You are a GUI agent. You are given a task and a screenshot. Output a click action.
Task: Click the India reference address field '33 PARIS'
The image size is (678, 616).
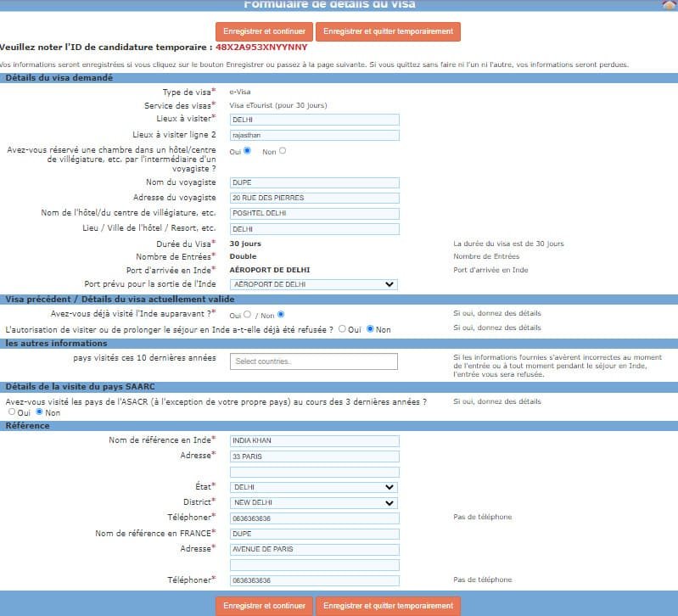pos(315,456)
